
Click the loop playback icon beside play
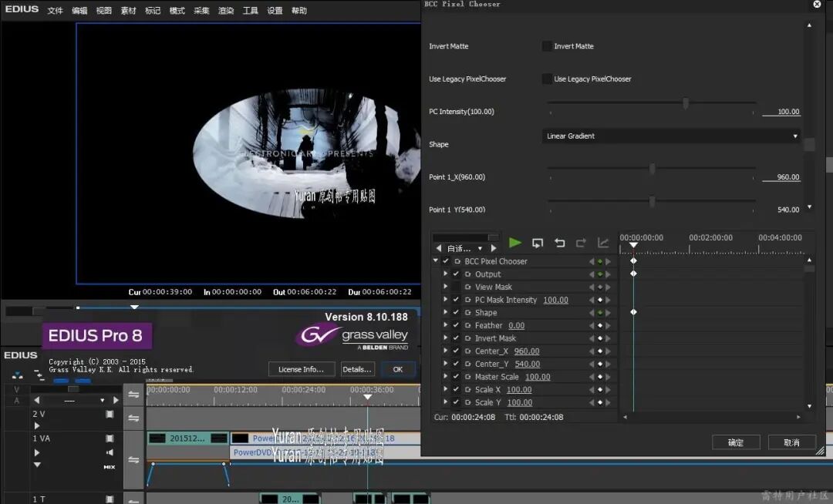(x=538, y=243)
